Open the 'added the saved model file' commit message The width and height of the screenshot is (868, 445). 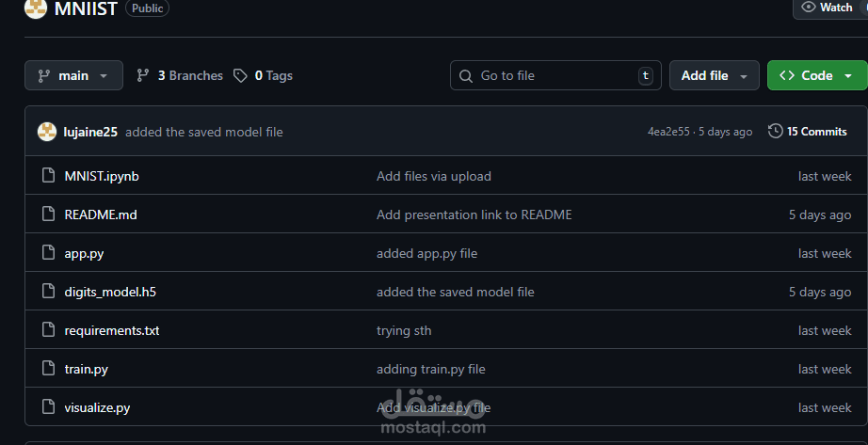(204, 132)
